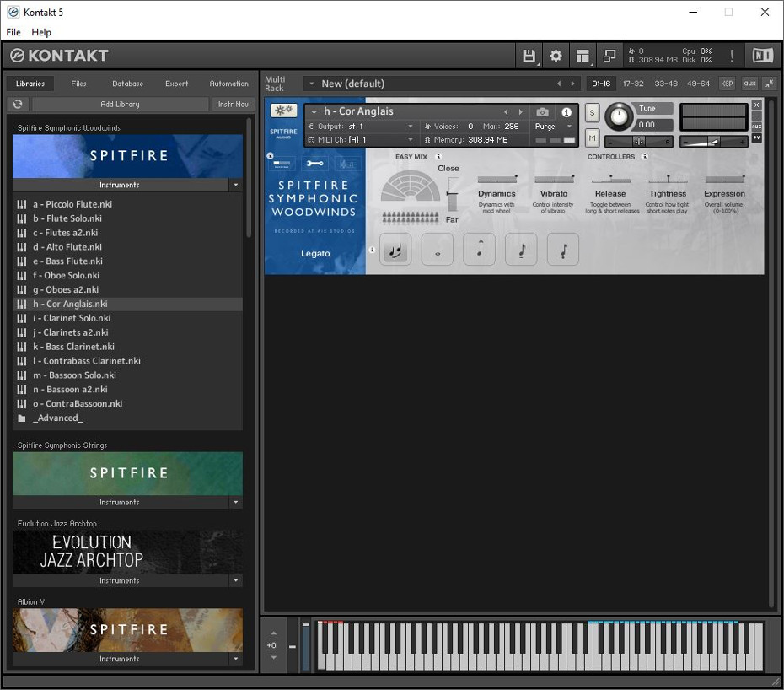Screen dimensions: 784x690
Task: Toggle the aux sends in the rack header
Action: pyautogui.click(x=749, y=84)
